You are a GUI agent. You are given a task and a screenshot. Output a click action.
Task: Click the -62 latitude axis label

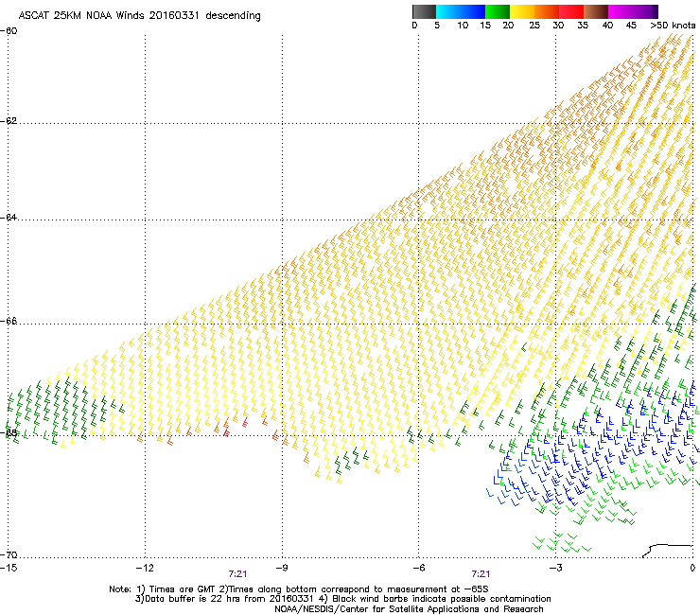coord(9,121)
